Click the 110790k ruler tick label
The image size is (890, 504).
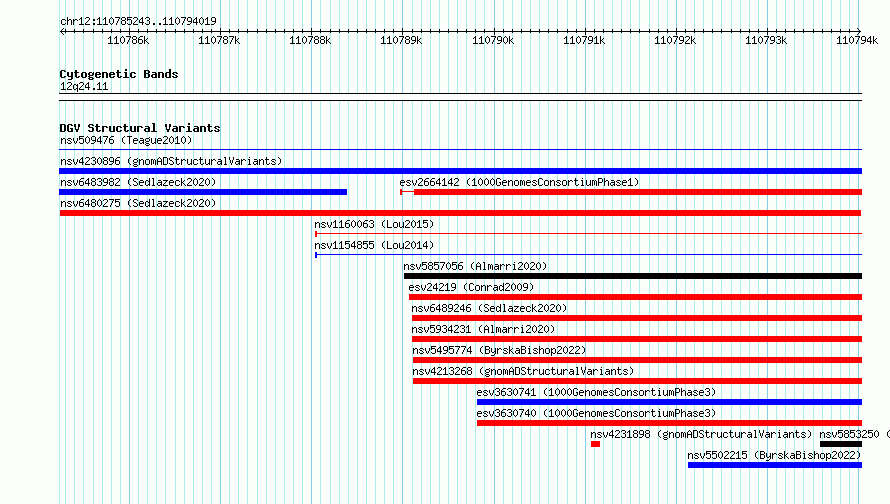tap(493, 40)
